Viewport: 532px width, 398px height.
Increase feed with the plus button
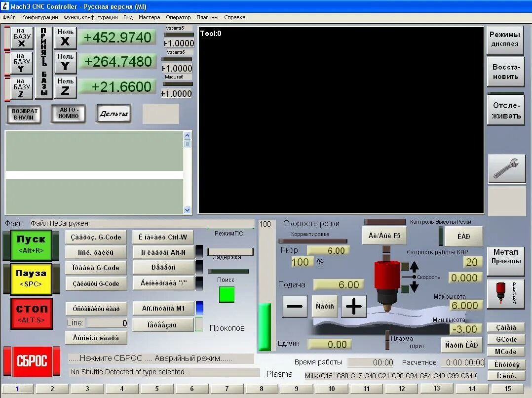pos(353,306)
